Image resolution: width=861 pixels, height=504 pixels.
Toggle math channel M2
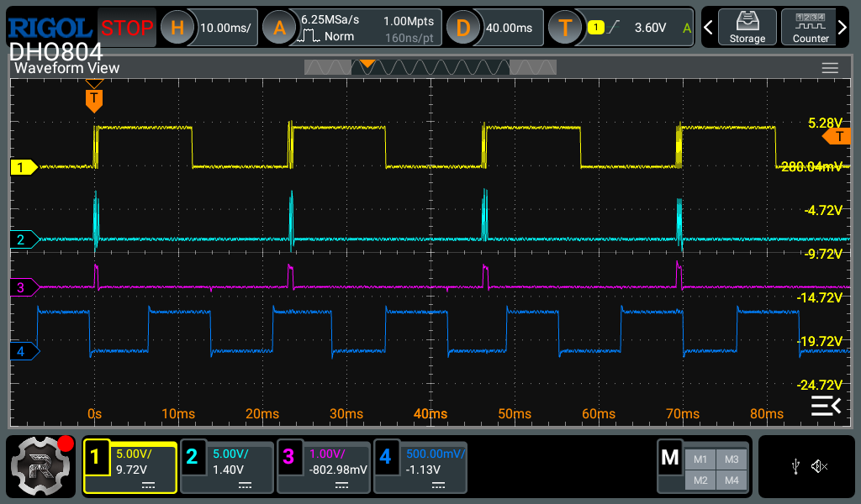tap(700, 480)
